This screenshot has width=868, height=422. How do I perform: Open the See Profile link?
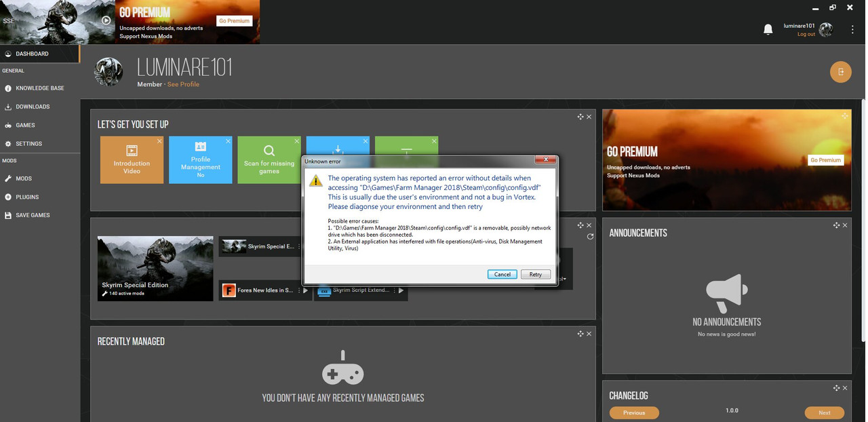[183, 84]
